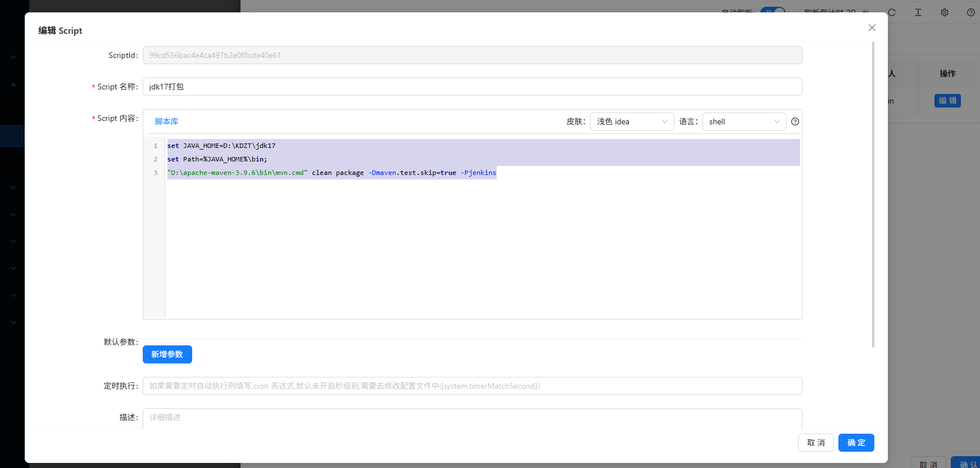Image resolution: width=980 pixels, height=468 pixels.
Task: Close the 编辑 Script dialog
Action: click(x=872, y=28)
